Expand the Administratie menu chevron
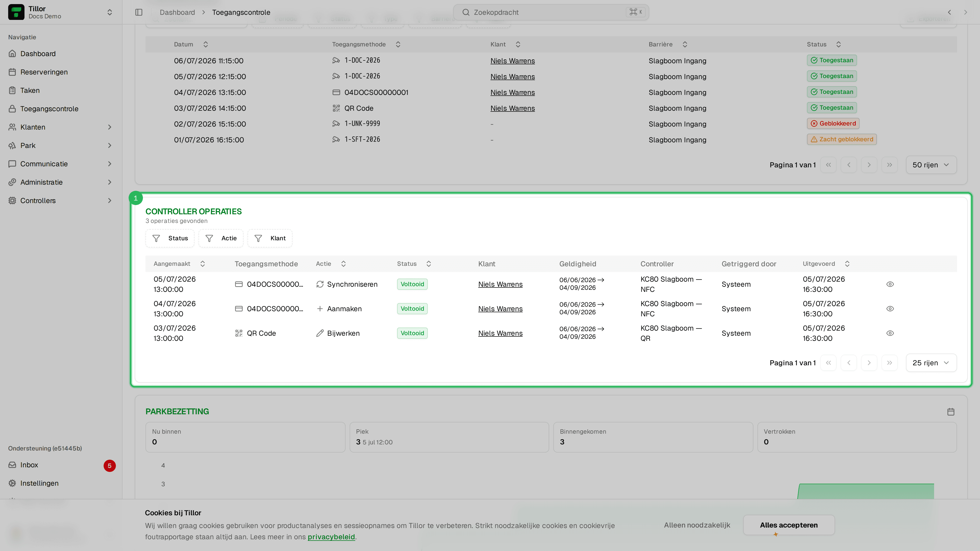The width and height of the screenshot is (980, 551). (109, 182)
